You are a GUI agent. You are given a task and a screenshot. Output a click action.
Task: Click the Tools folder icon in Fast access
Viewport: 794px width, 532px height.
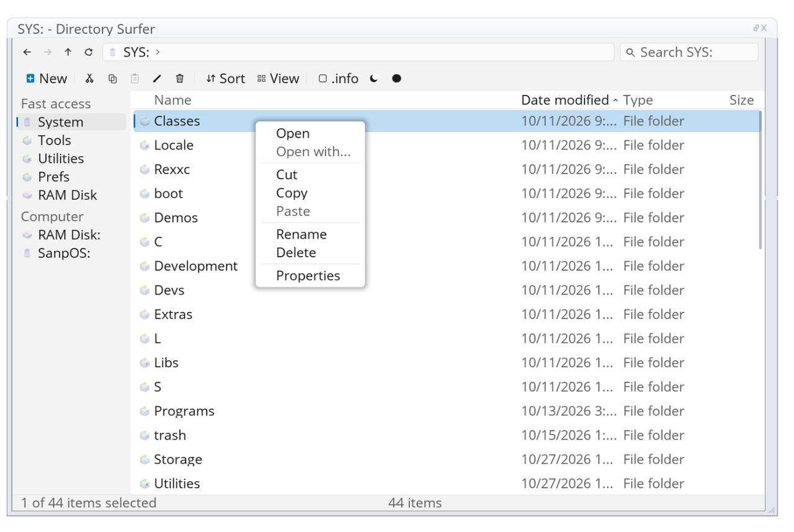tap(27, 141)
